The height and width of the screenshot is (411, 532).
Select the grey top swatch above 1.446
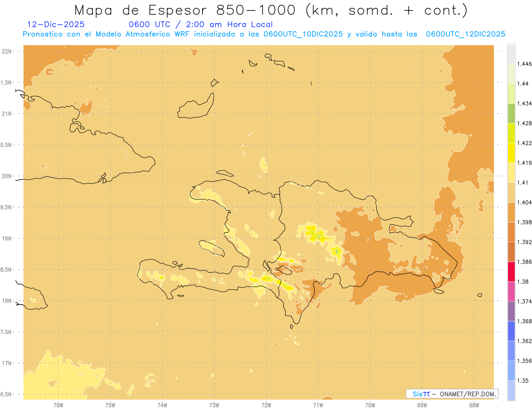(x=512, y=54)
